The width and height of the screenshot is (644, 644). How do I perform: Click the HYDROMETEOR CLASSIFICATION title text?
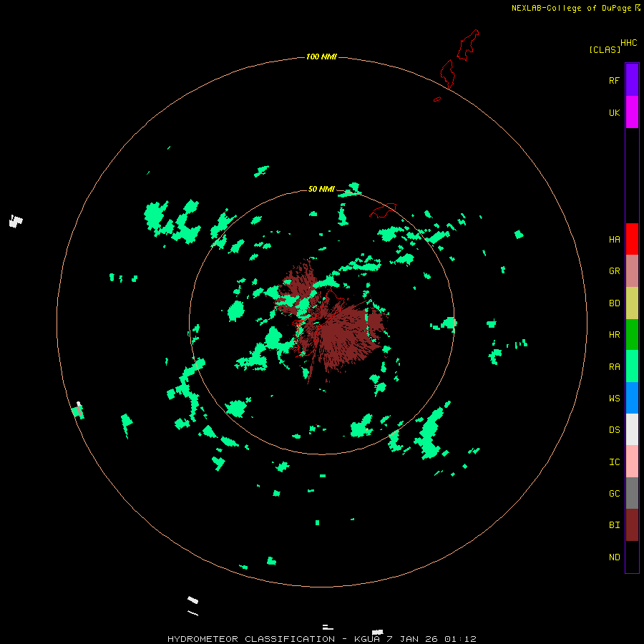tap(251, 639)
